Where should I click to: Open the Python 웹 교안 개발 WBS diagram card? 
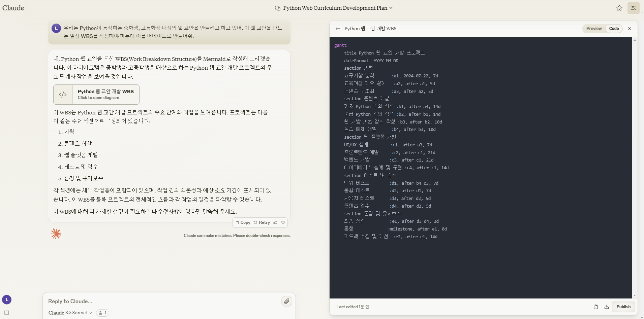(x=96, y=95)
